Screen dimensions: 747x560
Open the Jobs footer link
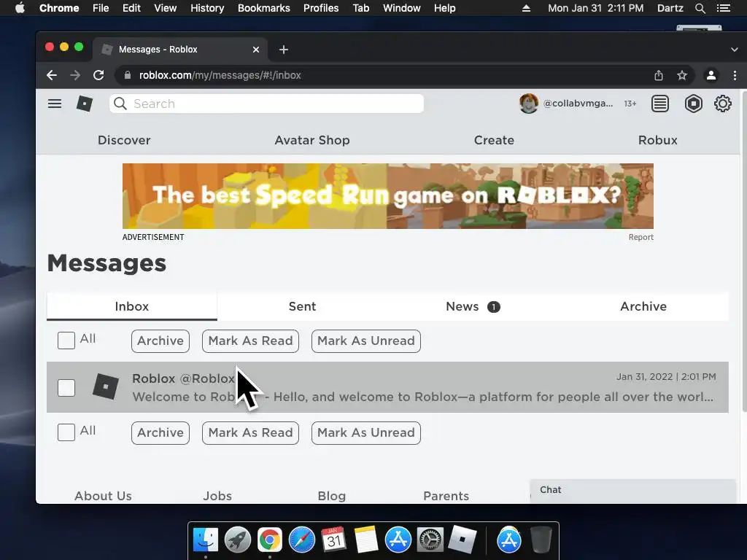(x=217, y=496)
